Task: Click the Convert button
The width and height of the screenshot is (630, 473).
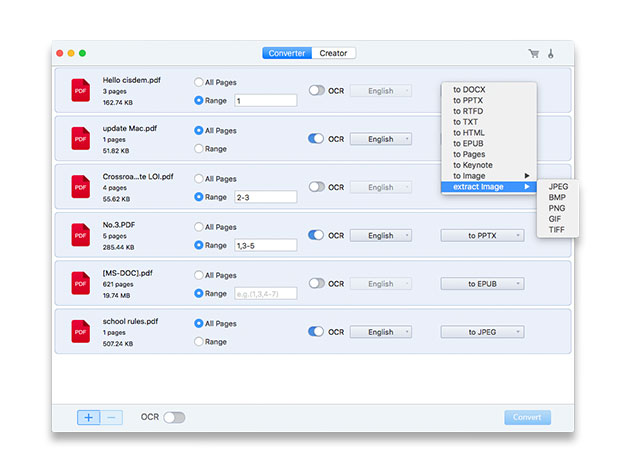Action: (528, 418)
